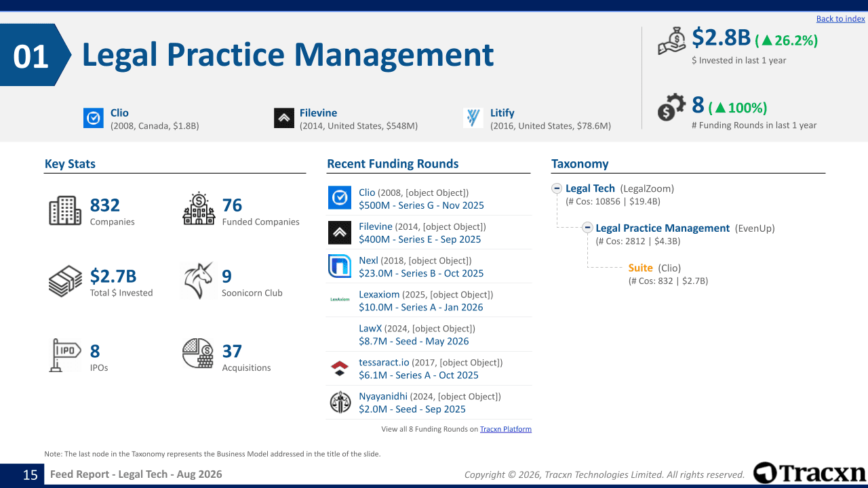Click Clio logo in Recent Funding Rounds
Screen dimensions: 868x488
[x=339, y=198]
